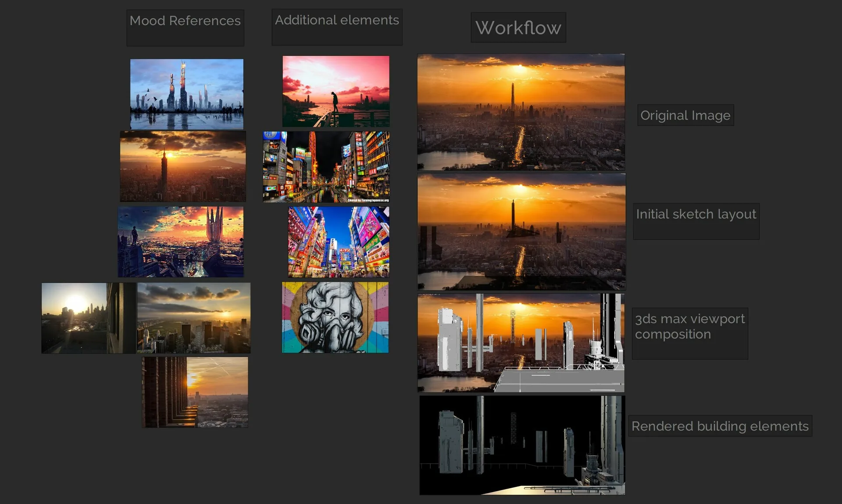Viewport: 842px width, 504px height.
Task: Select the Taipei tower sunset reference thumbnail
Action: pyautogui.click(x=183, y=167)
